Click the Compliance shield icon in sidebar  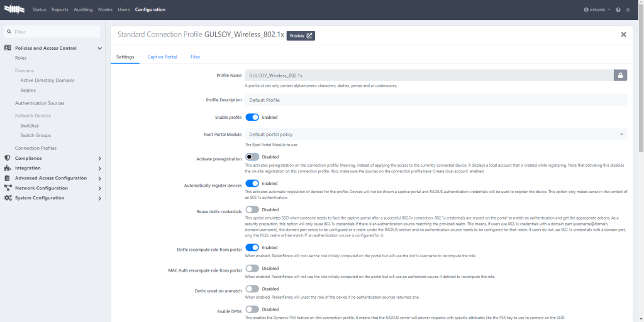click(x=8, y=158)
